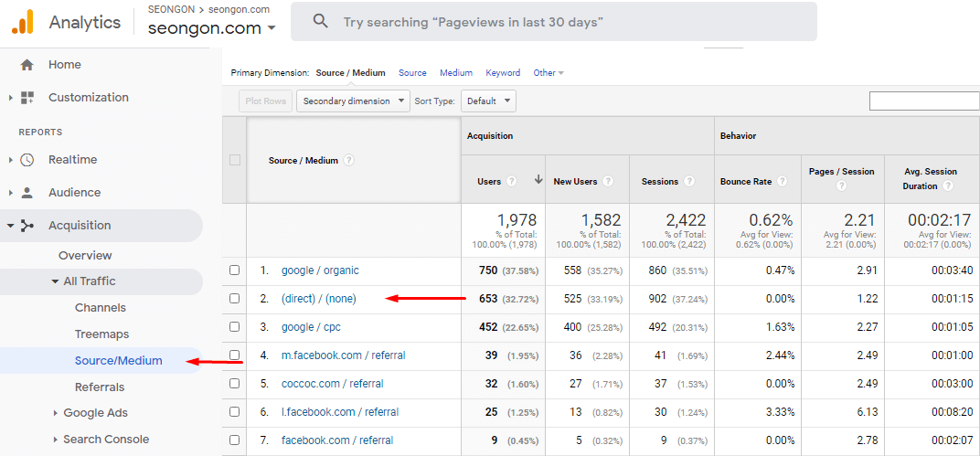Click the Customization dashboard icon
This screenshot has height=456, width=980.
coord(27,98)
